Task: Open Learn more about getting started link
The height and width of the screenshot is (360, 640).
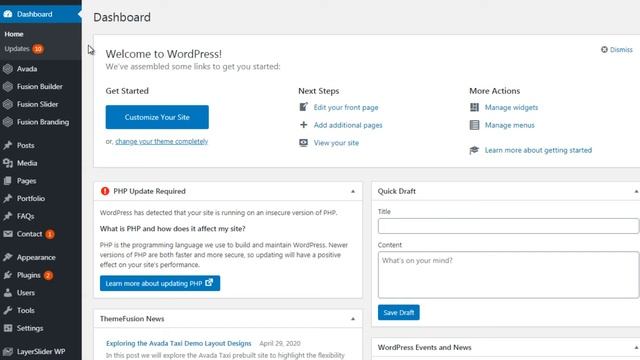Action: click(538, 150)
